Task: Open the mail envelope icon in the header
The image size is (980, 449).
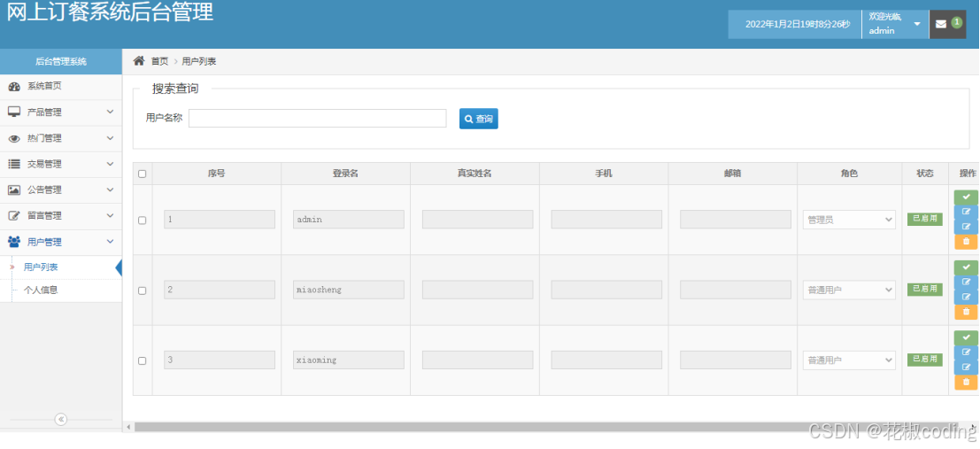Action: tap(941, 25)
